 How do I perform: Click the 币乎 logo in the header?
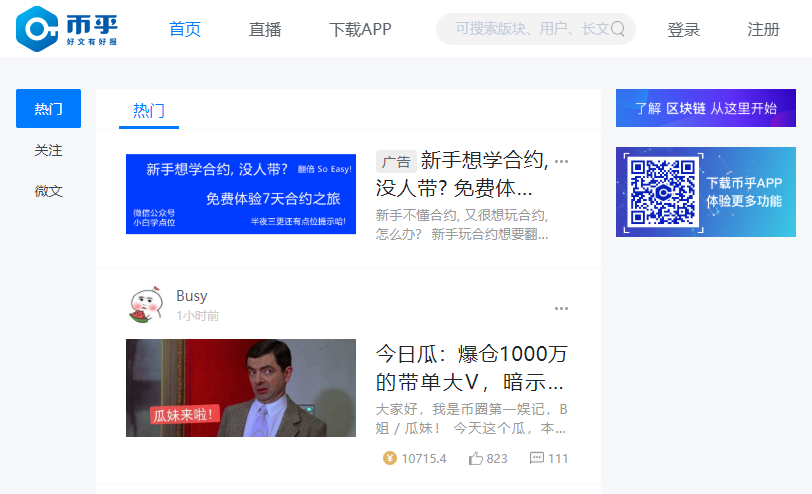pyautogui.click(x=67, y=29)
